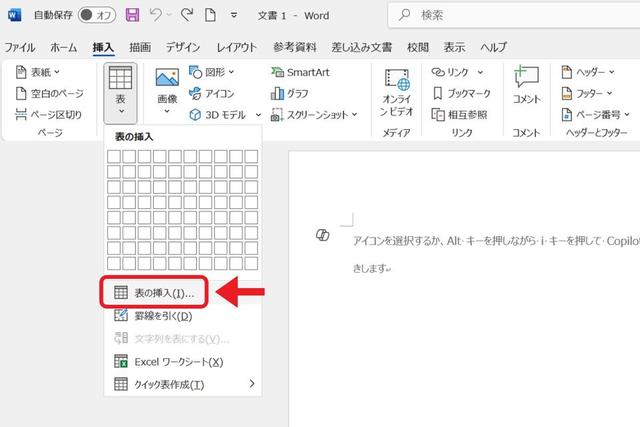Open the 参考資料 tab
Image resolution: width=640 pixels, height=427 pixels.
[x=294, y=47]
